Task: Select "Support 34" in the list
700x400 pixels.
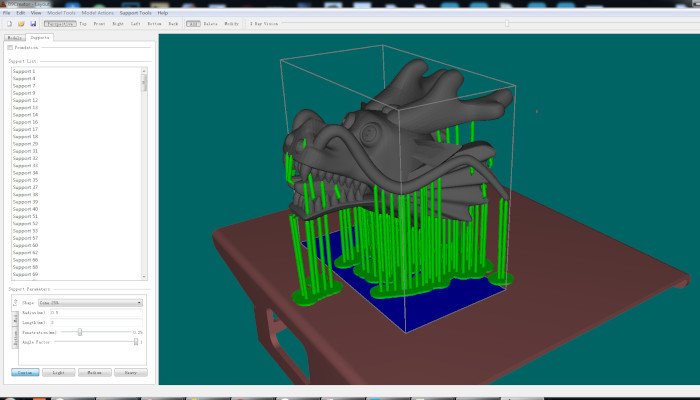Action: (x=25, y=173)
